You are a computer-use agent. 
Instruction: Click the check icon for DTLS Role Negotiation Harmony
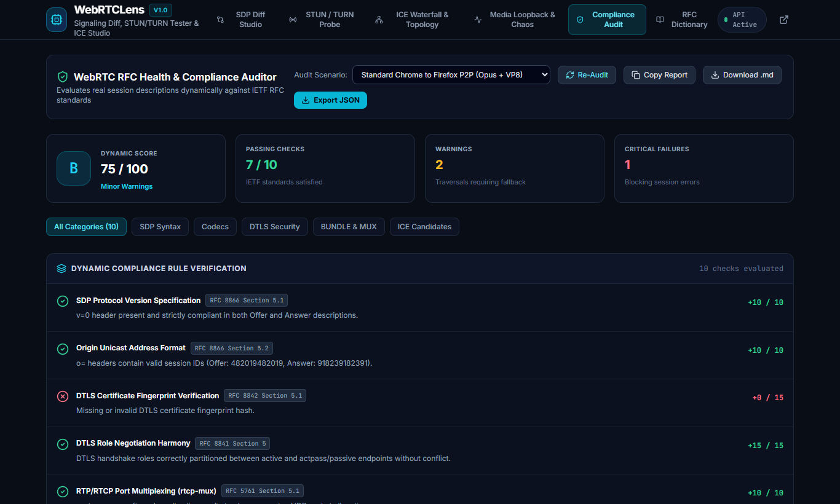[x=63, y=444]
